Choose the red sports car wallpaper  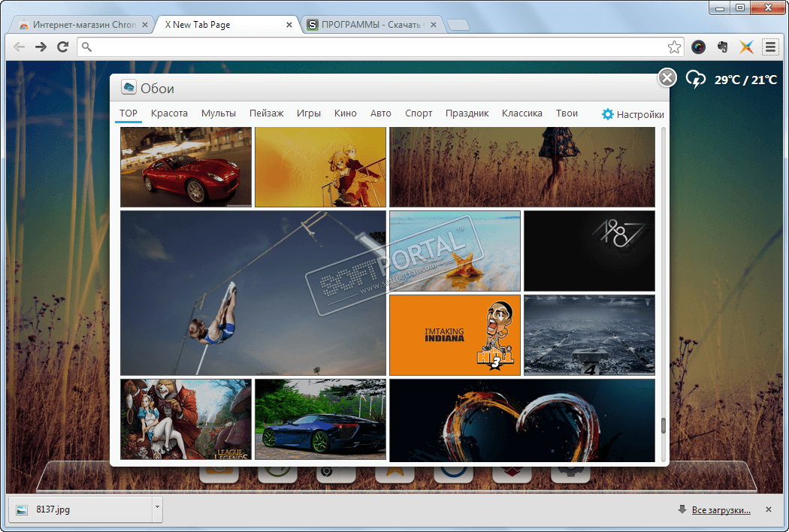point(186,167)
